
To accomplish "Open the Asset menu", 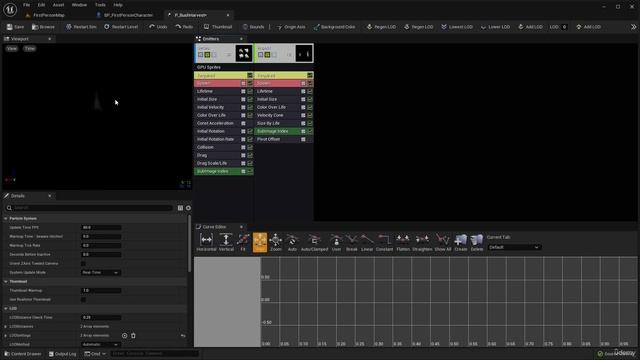I will point(58,5).
